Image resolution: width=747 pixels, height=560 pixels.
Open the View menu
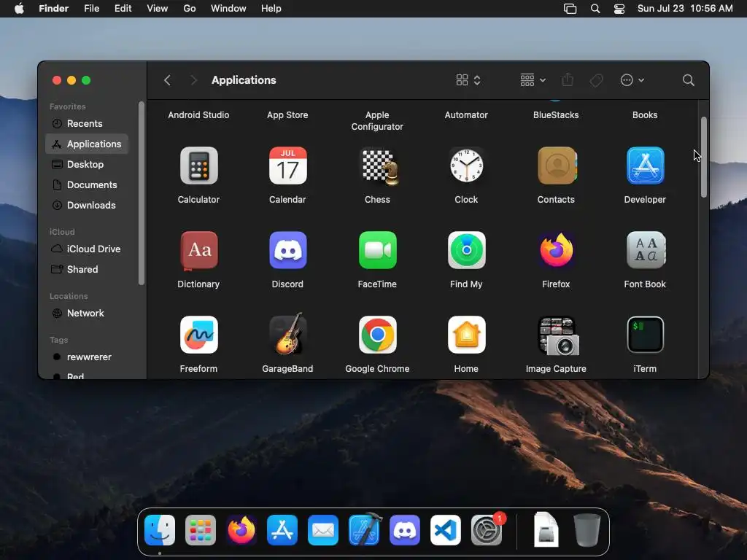(158, 9)
